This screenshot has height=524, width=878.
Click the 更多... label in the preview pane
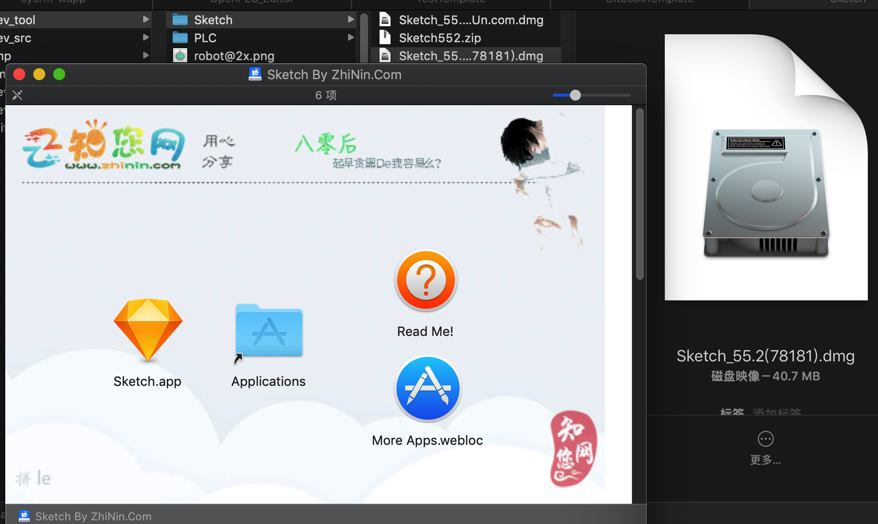765,460
